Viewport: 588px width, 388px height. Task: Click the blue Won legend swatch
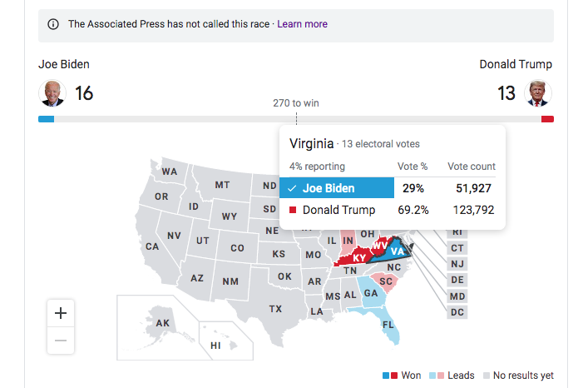386,376
